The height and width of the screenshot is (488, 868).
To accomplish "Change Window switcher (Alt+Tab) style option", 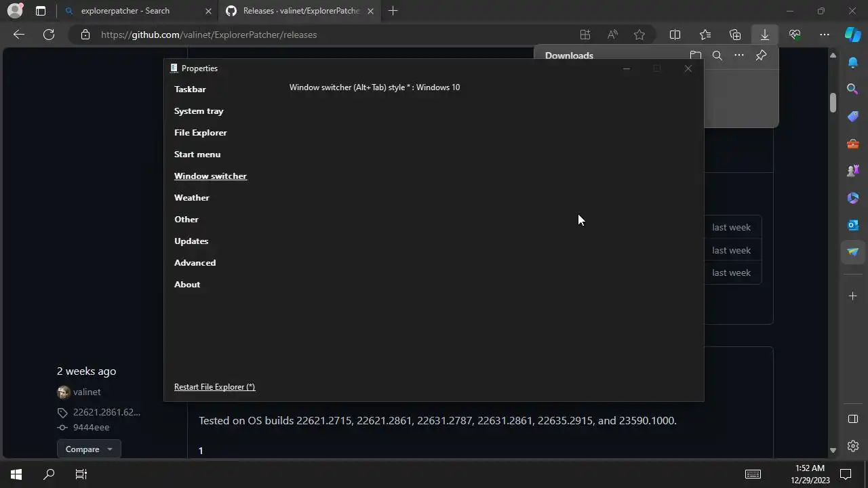I will pos(374,87).
